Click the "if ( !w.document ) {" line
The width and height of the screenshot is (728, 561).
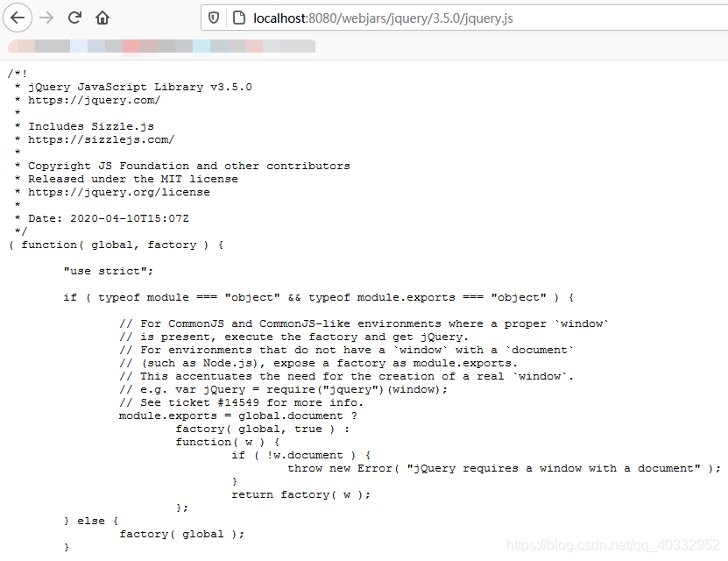(300, 455)
